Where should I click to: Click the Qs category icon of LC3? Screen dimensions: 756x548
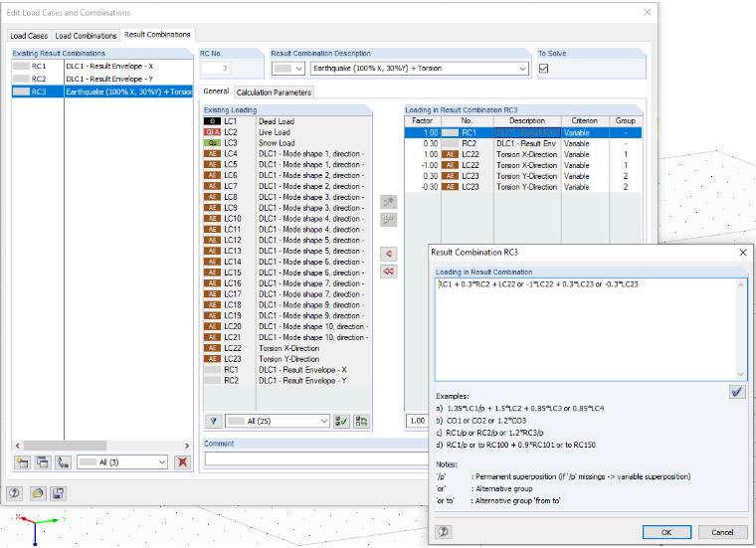coord(212,143)
